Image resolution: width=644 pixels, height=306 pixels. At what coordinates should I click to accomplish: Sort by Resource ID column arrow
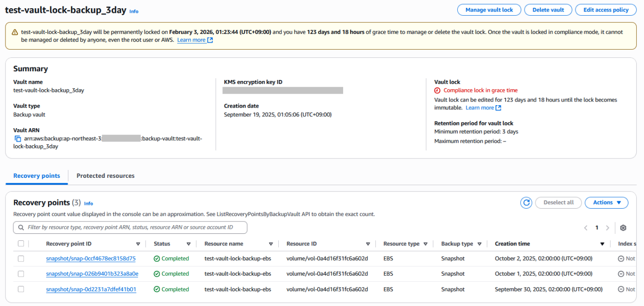368,244
